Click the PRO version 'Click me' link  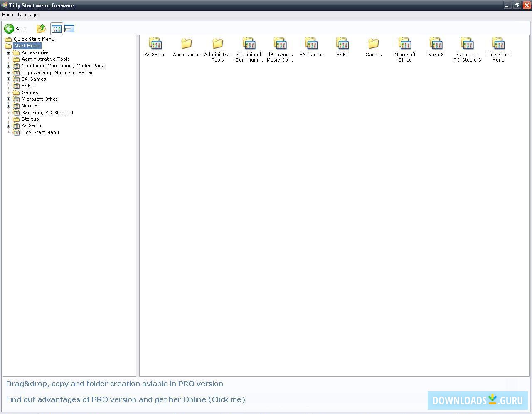227,399
